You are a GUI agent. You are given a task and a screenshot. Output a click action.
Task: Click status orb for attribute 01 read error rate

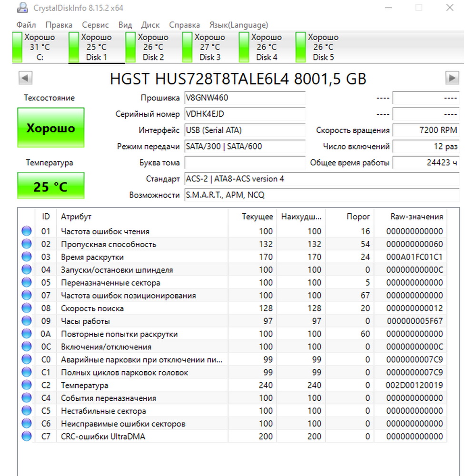[27, 231]
